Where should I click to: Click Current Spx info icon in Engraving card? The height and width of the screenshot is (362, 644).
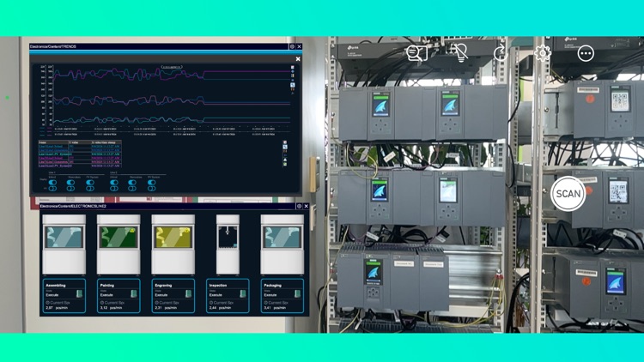click(x=157, y=303)
